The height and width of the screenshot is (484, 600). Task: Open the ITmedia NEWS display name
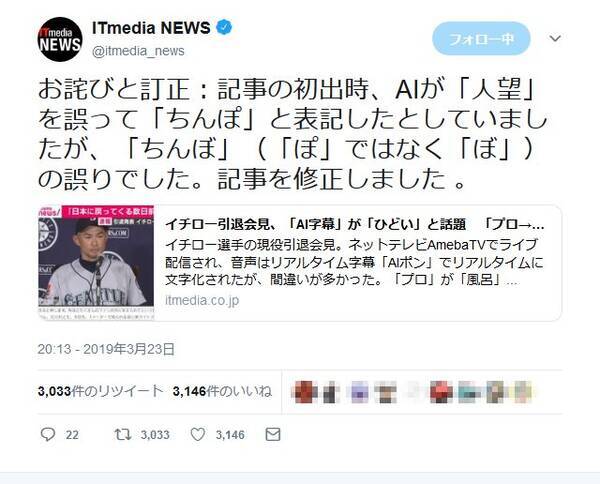(x=151, y=28)
